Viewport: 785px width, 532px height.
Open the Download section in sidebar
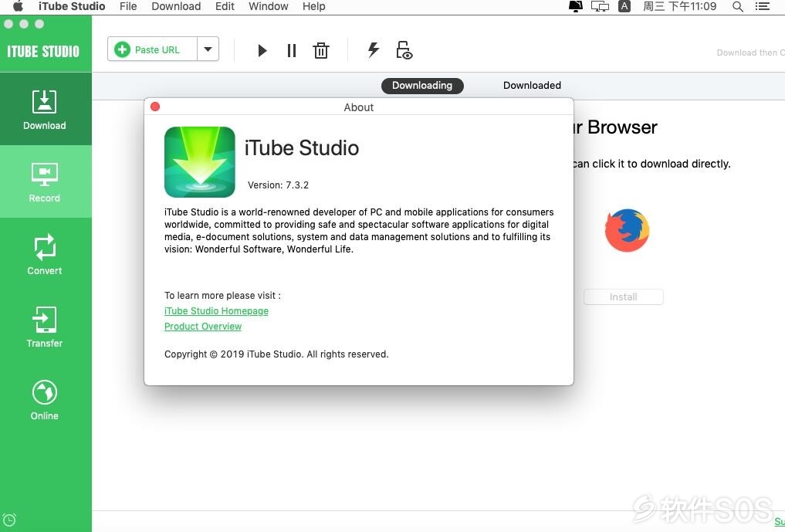point(45,109)
